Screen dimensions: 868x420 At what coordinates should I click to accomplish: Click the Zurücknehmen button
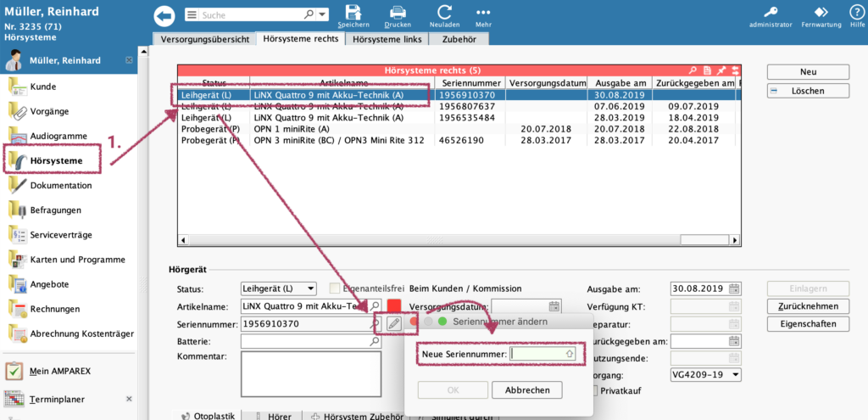(x=807, y=306)
